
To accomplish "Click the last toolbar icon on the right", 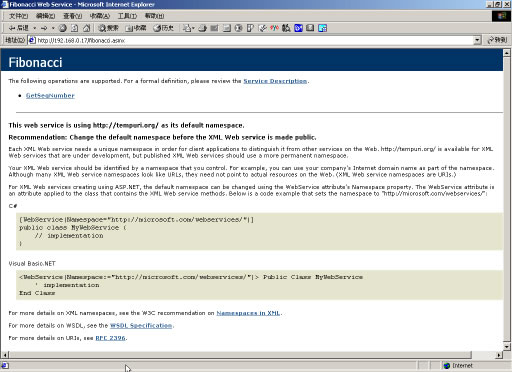I will (322, 28).
